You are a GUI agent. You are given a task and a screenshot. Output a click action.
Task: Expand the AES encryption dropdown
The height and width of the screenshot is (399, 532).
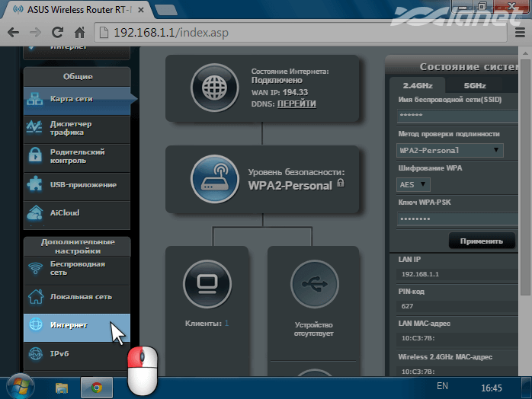[x=414, y=184]
